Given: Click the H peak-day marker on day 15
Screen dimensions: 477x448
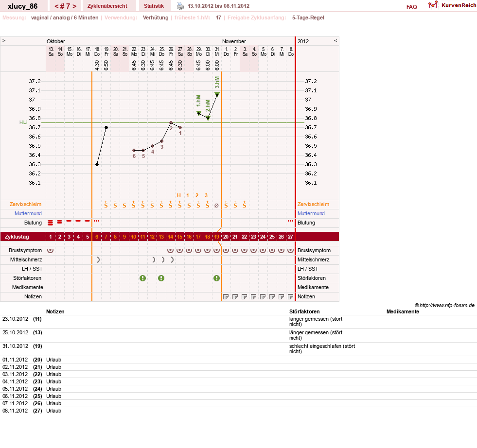Looking at the screenshot, I should (179, 195).
